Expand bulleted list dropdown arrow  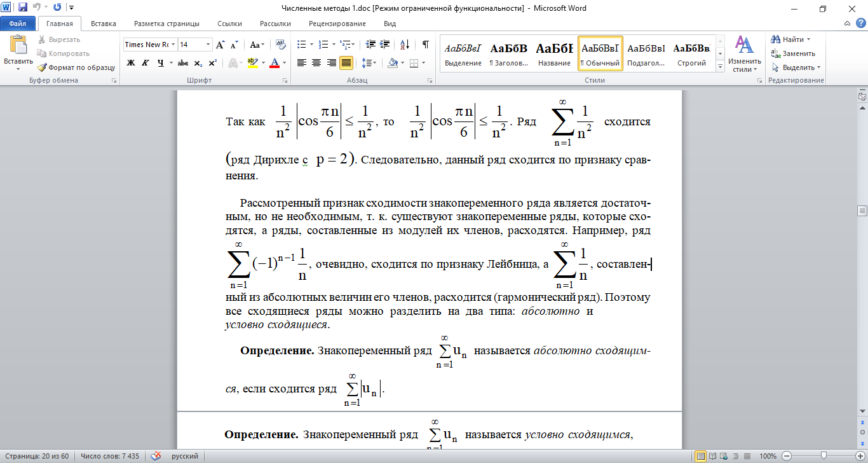tap(311, 45)
